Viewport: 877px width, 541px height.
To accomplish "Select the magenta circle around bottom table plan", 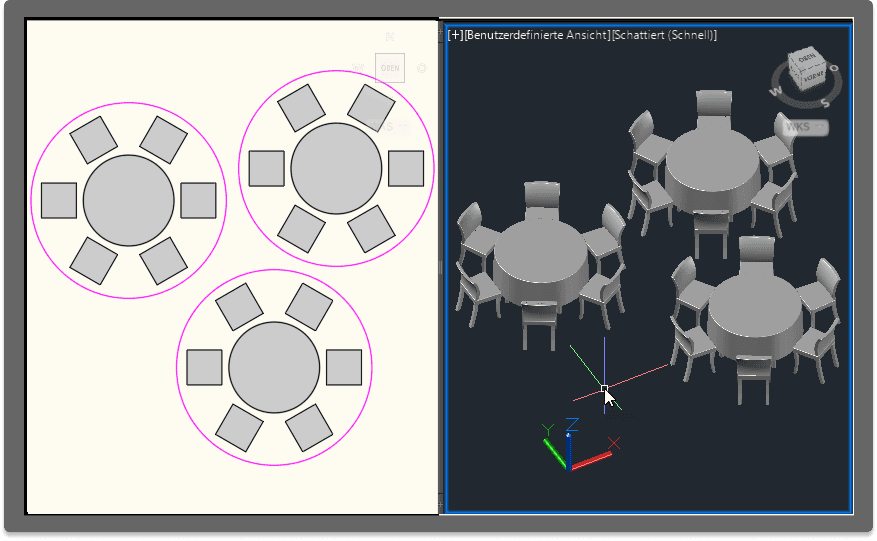I will (178, 367).
